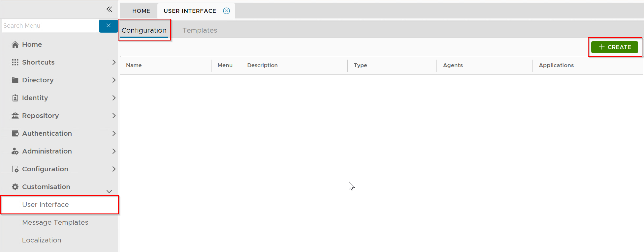This screenshot has height=252, width=644.
Task: Click the Administration user-gear icon
Action: pos(15,151)
